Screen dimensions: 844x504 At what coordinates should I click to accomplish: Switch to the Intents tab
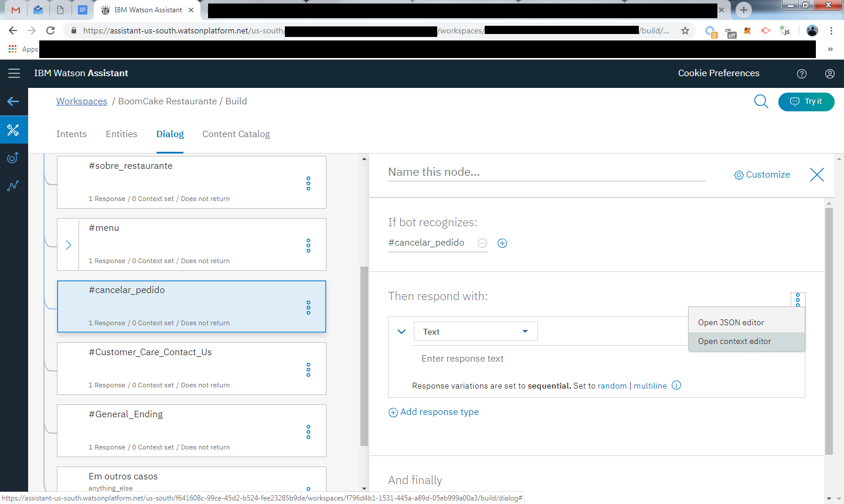pos(72,134)
